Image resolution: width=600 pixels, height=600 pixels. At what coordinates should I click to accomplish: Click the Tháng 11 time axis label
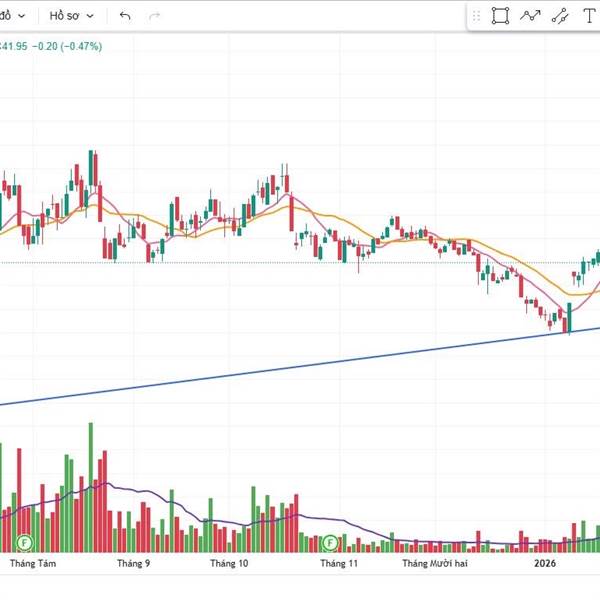pos(339,563)
